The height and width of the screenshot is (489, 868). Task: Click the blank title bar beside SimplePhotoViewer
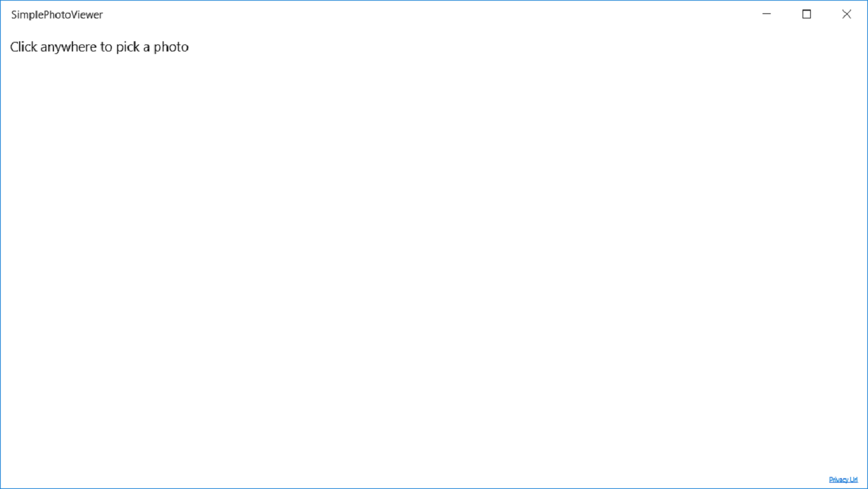pyautogui.click(x=426, y=14)
